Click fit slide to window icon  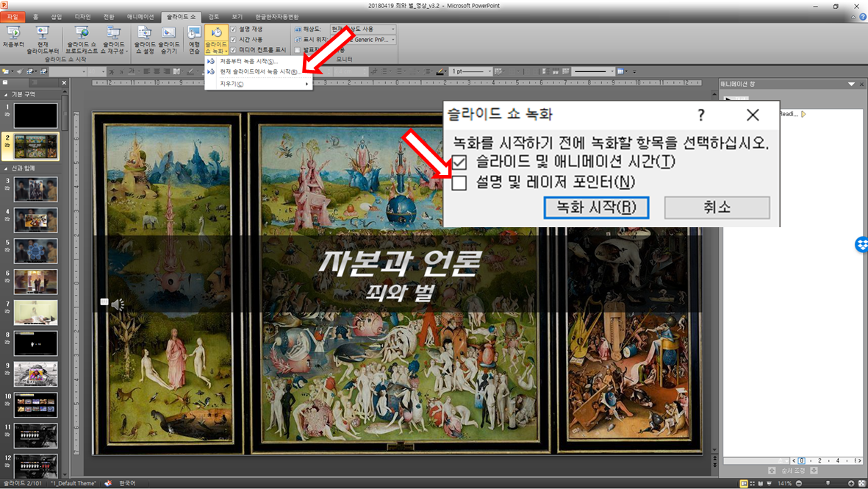point(861,483)
